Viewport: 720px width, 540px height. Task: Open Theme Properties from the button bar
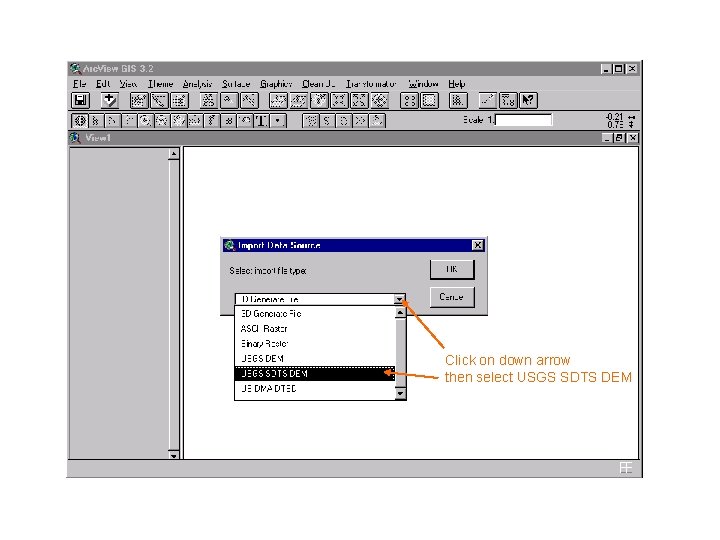point(139,100)
